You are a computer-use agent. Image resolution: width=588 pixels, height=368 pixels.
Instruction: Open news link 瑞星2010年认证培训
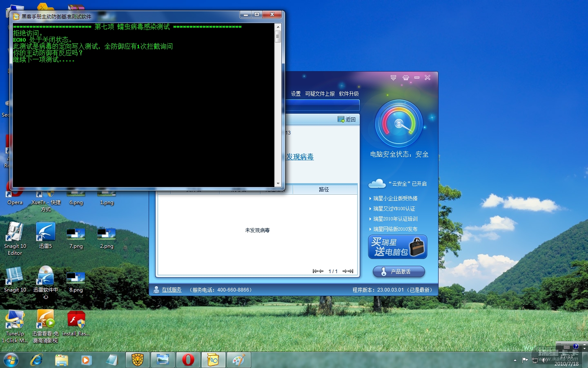395,219
